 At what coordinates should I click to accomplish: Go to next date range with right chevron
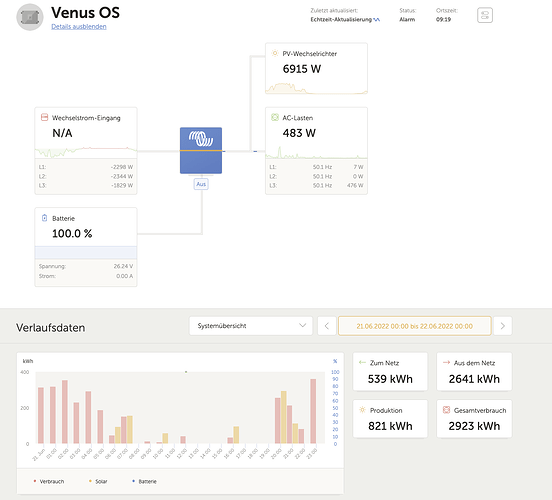[x=503, y=326]
